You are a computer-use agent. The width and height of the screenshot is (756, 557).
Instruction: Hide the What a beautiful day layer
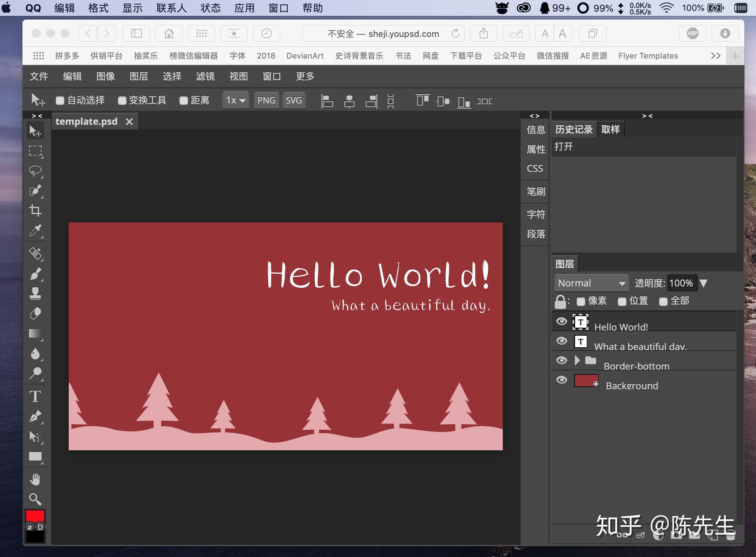562,341
